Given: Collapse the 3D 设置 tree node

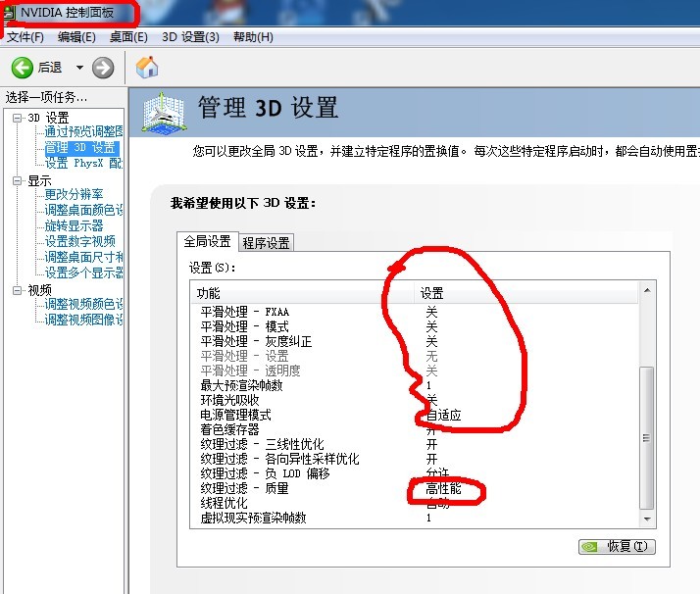Looking at the screenshot, I should click(x=18, y=118).
